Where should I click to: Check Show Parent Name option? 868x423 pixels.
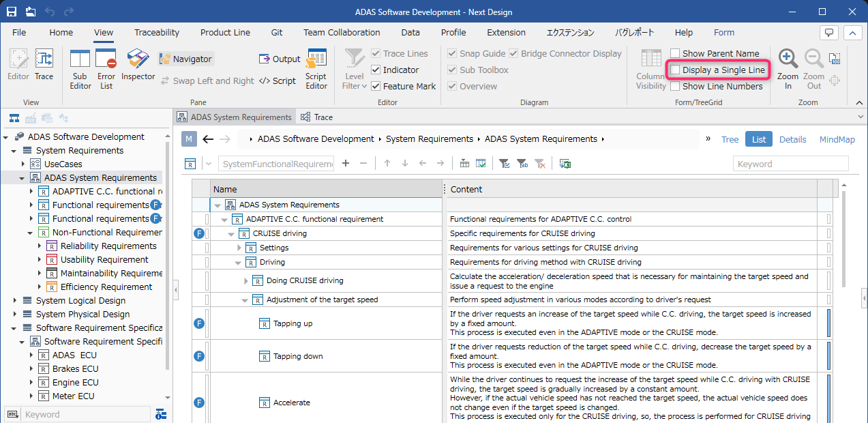[675, 54]
